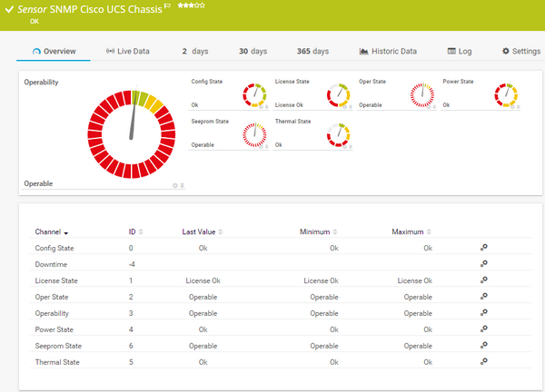Set the sensor star priority rating
This screenshot has width=545, height=392.
(x=190, y=5)
